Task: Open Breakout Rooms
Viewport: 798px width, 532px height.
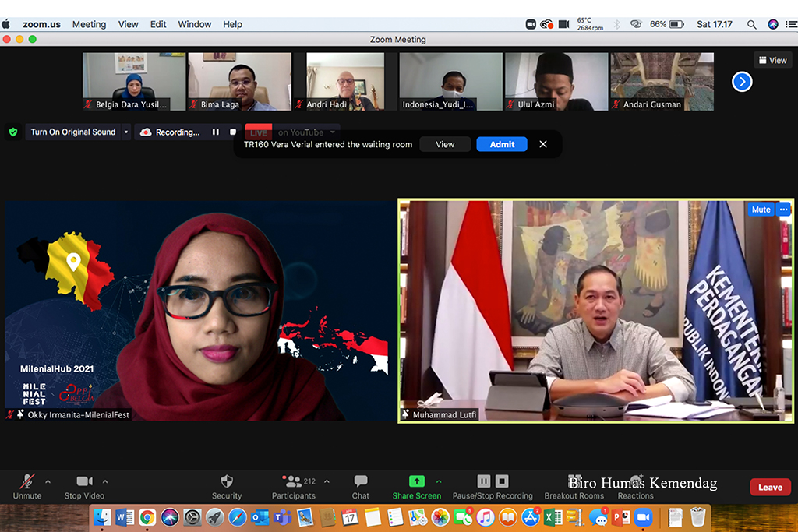Action: tap(574, 488)
